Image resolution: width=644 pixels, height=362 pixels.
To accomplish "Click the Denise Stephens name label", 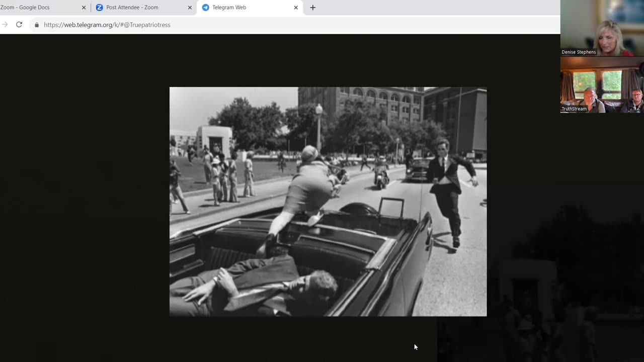I will coord(579,52).
